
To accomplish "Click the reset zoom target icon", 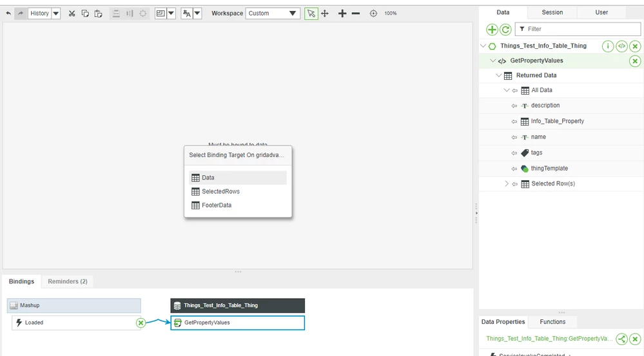I will [x=373, y=13].
